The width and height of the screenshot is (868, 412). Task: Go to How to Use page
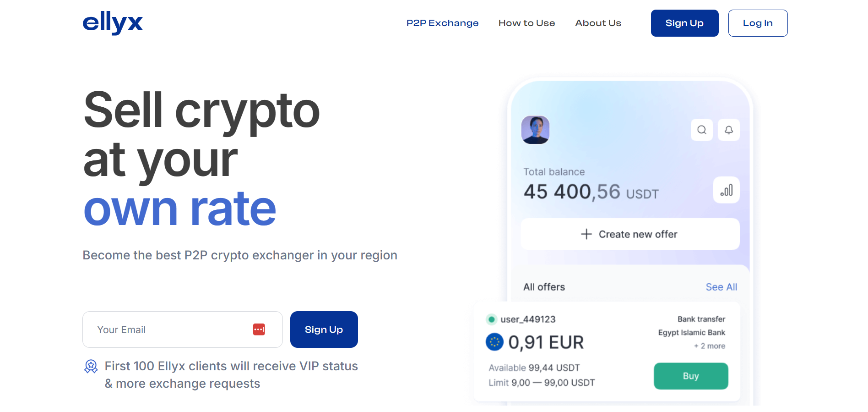526,23
